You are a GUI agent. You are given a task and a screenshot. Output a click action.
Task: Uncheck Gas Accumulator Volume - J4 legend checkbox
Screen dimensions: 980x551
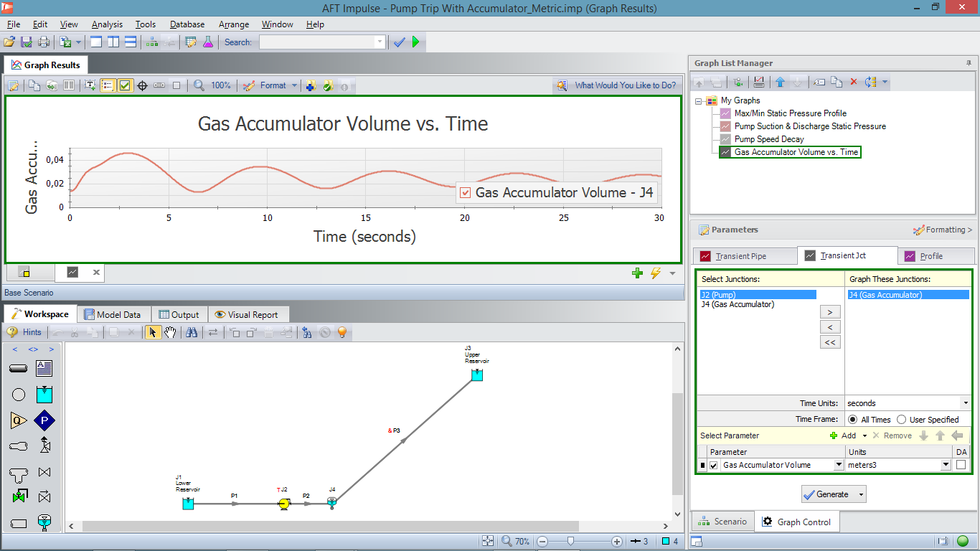(x=465, y=193)
